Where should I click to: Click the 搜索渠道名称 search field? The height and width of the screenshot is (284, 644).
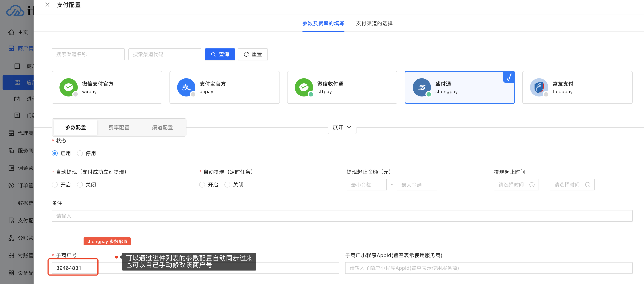pyautogui.click(x=88, y=54)
